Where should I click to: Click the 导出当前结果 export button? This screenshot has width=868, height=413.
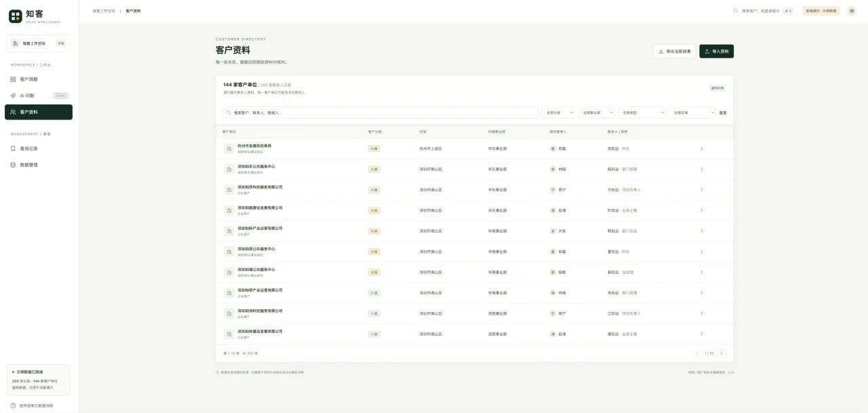[x=675, y=52]
